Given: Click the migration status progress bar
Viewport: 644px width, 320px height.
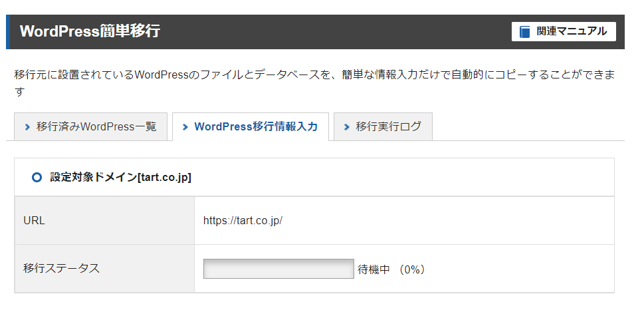Looking at the screenshot, I should [x=278, y=269].
